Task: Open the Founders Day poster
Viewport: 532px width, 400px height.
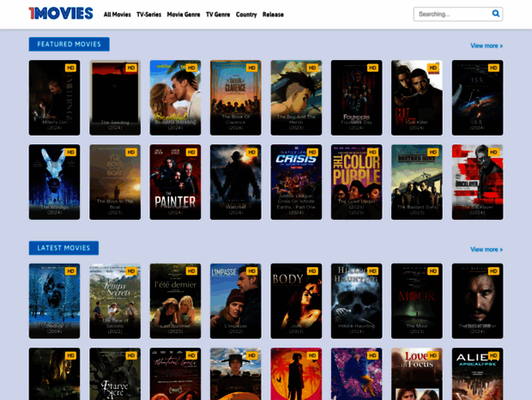Action: point(356,98)
